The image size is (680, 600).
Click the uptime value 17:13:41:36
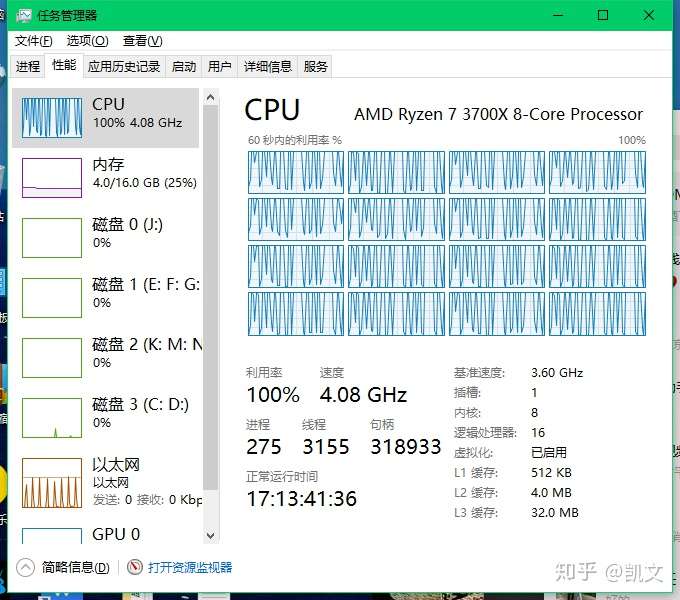[301, 499]
